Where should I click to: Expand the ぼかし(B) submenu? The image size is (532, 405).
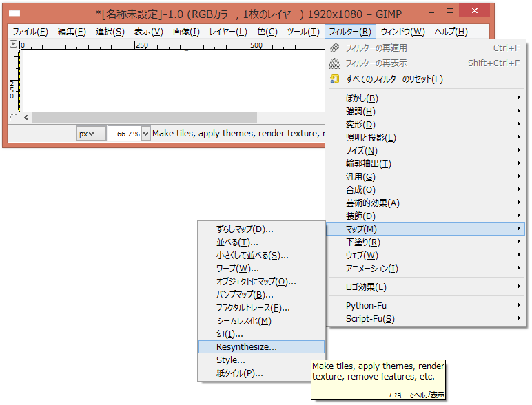coord(425,98)
